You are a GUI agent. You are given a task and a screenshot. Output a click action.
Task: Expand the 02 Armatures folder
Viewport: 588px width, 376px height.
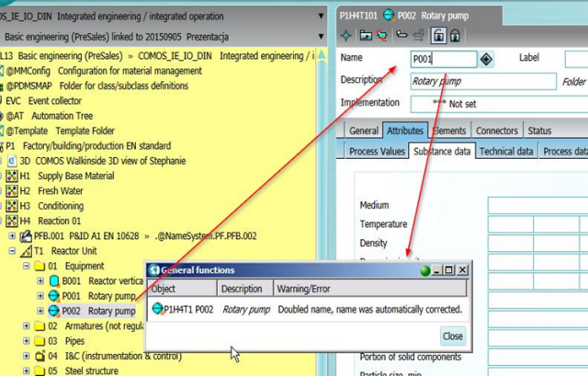point(27,325)
